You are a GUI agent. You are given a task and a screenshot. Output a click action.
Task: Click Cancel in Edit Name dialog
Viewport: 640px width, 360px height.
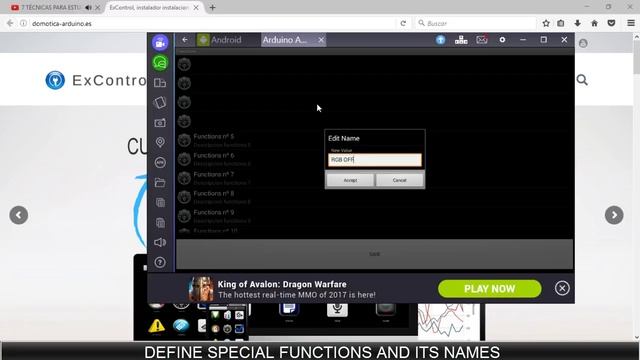[399, 180]
